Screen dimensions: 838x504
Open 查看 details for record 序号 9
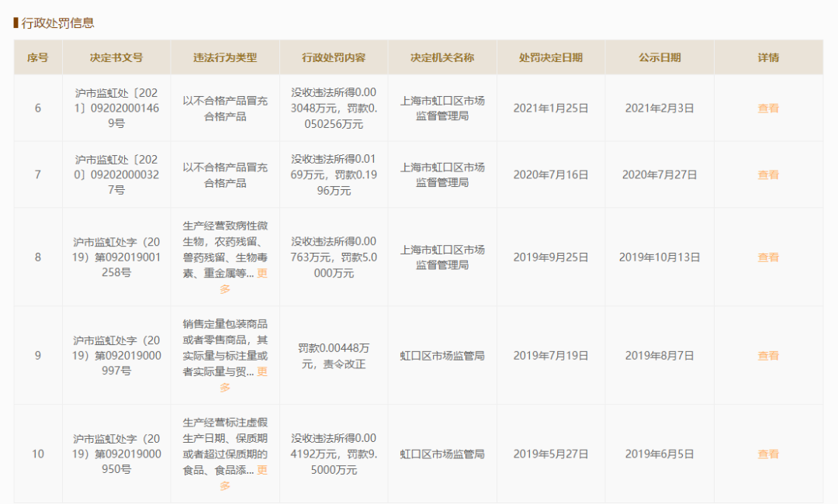(767, 355)
